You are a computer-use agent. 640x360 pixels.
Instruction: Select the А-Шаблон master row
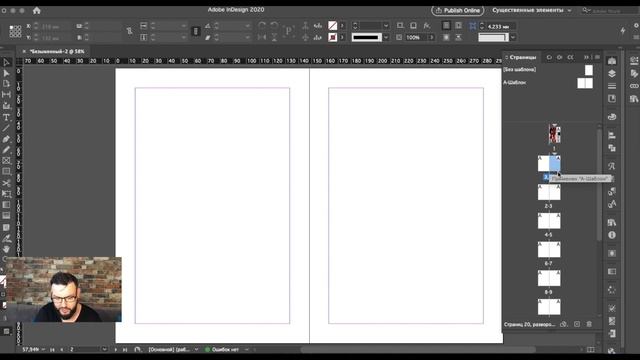click(x=548, y=83)
